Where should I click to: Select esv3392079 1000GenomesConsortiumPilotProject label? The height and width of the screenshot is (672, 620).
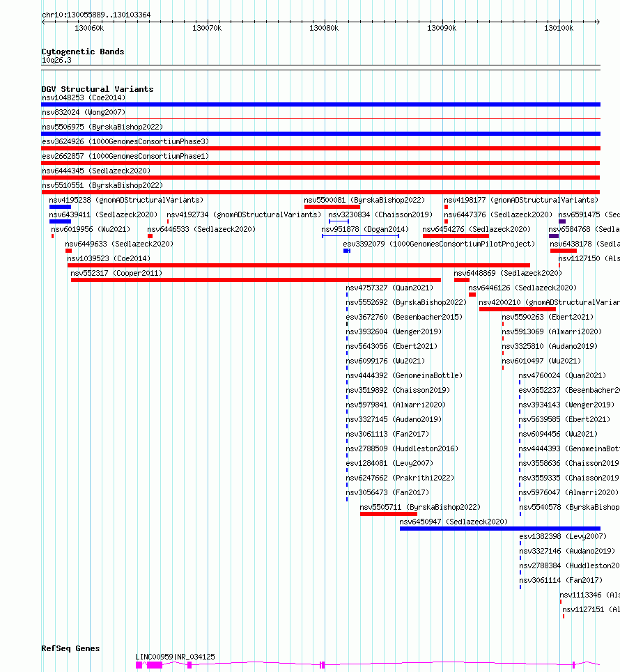439,244
